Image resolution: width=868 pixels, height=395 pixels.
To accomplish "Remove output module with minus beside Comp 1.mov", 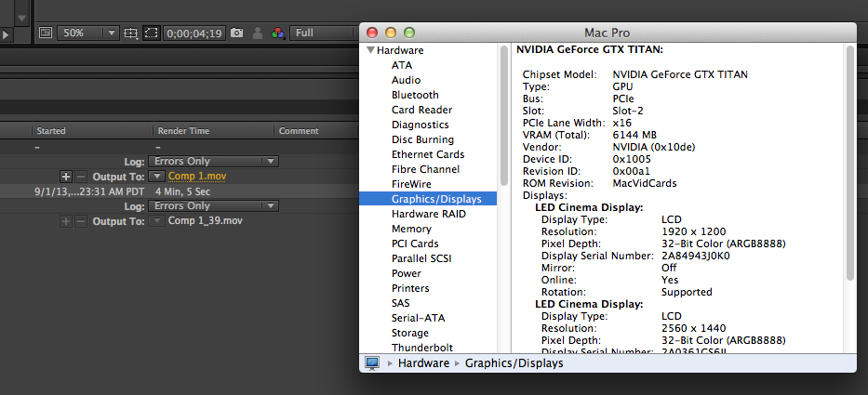I will (81, 177).
